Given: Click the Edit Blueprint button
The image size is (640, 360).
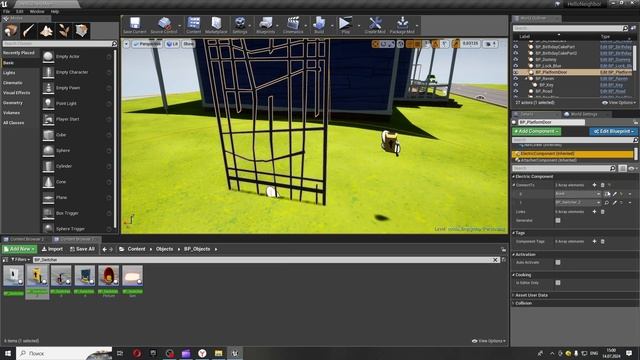Looking at the screenshot, I should click(x=613, y=131).
